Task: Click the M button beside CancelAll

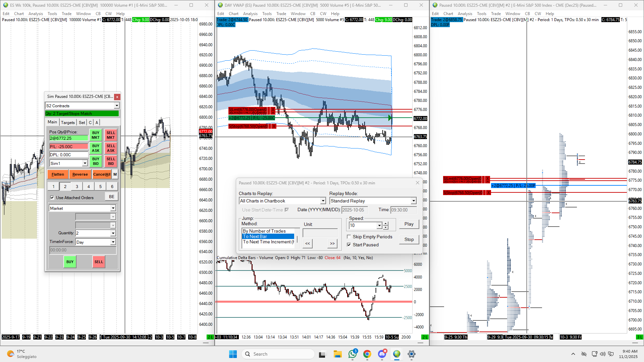Action: (x=115, y=174)
